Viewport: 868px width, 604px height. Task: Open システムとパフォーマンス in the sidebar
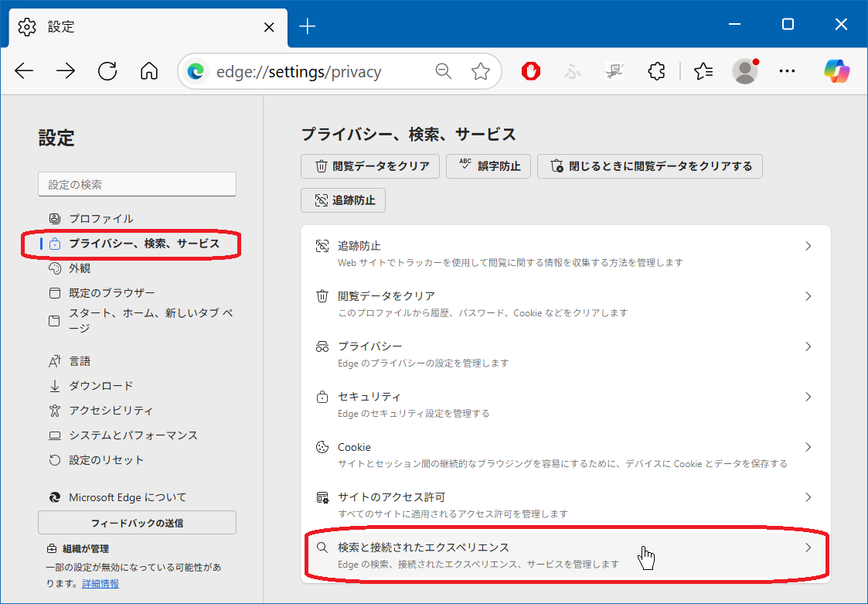[133, 435]
